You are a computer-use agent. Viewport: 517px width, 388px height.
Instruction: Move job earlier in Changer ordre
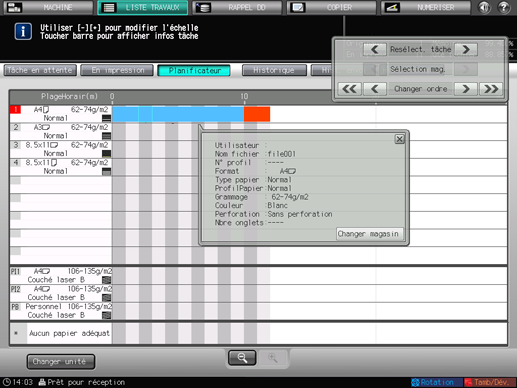coord(375,89)
